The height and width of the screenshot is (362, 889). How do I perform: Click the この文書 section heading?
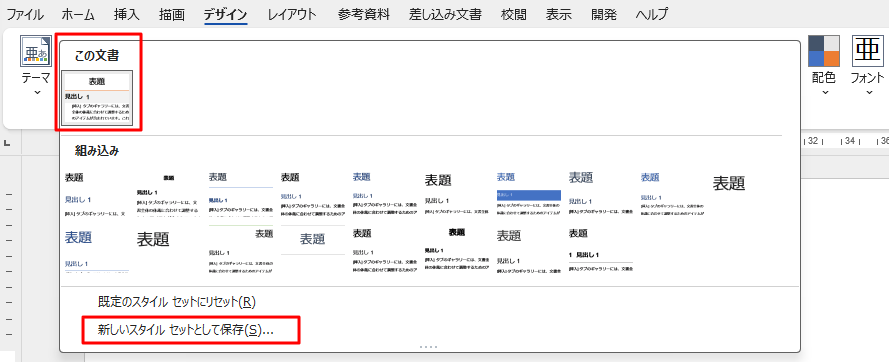tap(96, 56)
